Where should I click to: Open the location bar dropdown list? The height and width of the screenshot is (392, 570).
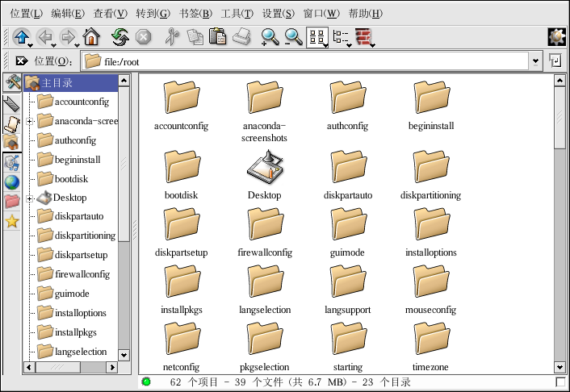534,60
